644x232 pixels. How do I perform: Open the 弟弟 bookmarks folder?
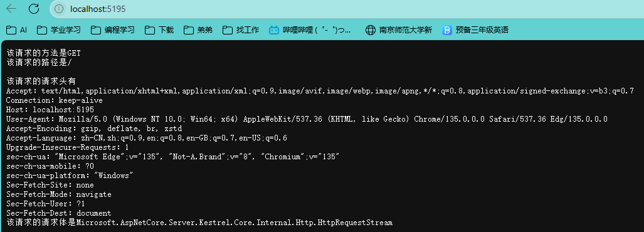(198, 30)
